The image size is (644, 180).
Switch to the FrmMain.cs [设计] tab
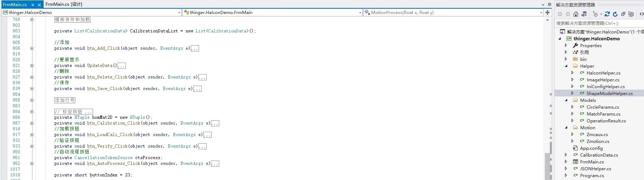tap(64, 4)
